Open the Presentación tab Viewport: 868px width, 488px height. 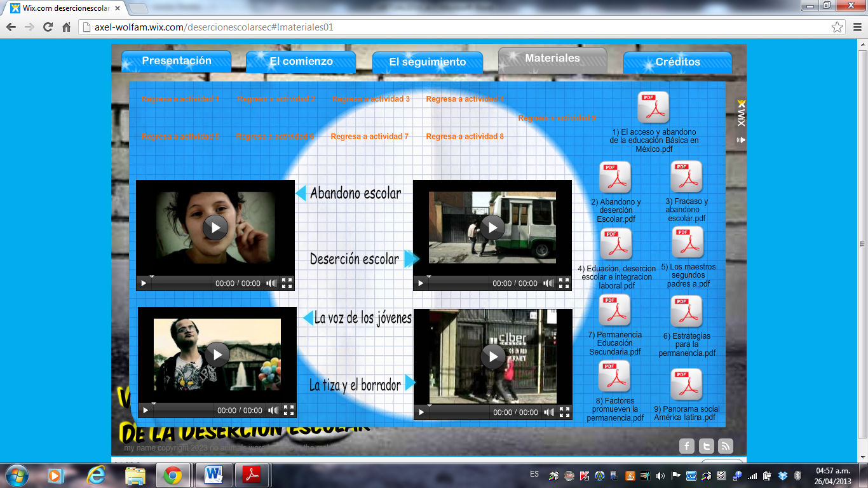(x=177, y=62)
